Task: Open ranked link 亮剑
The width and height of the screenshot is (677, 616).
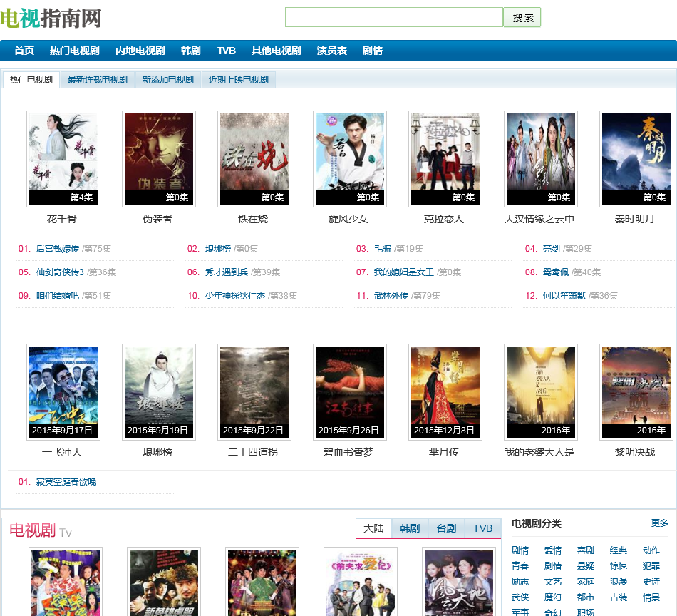Action: coord(552,249)
